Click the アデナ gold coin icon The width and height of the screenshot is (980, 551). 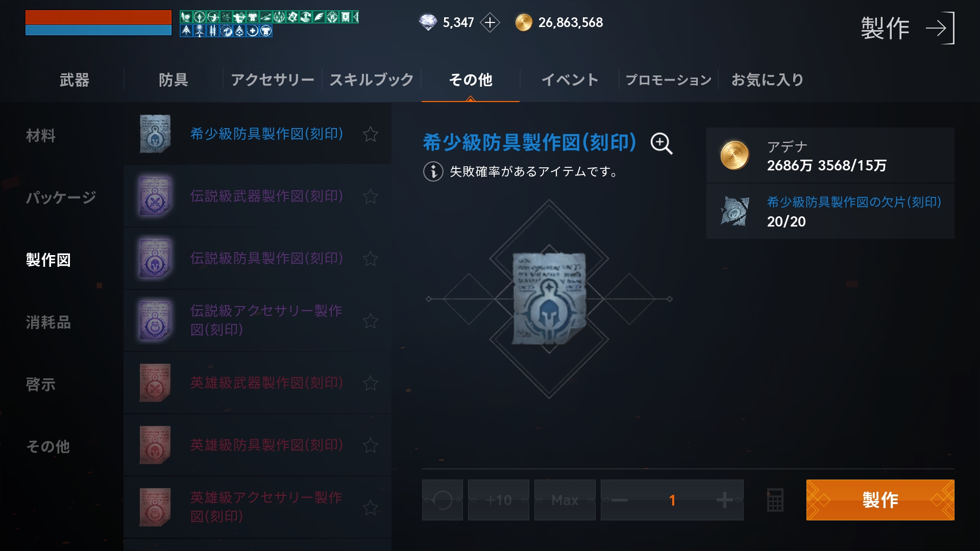734,156
